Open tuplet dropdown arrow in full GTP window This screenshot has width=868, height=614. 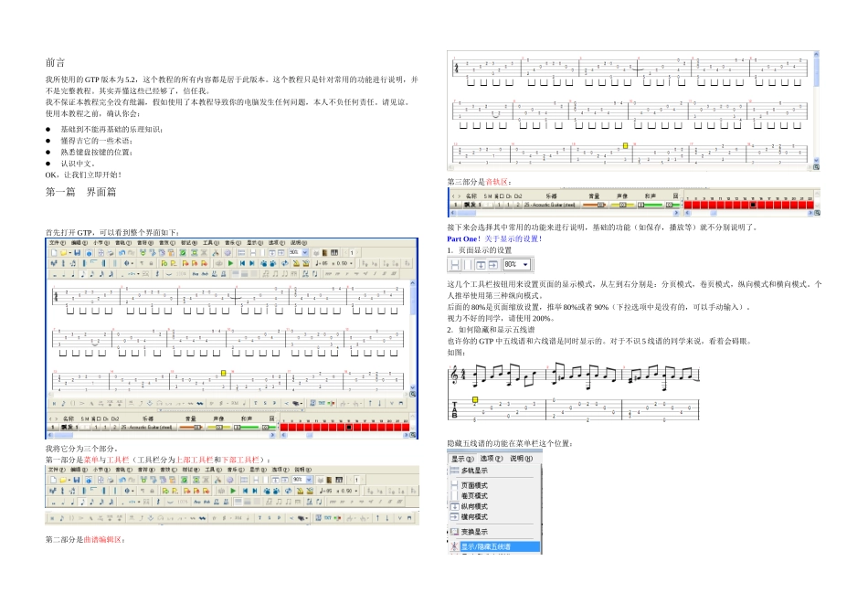click(x=138, y=274)
